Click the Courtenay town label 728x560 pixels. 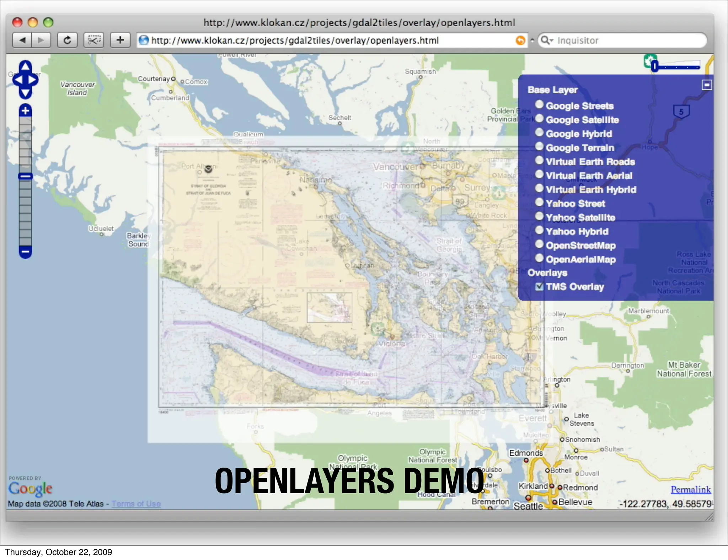click(x=154, y=79)
